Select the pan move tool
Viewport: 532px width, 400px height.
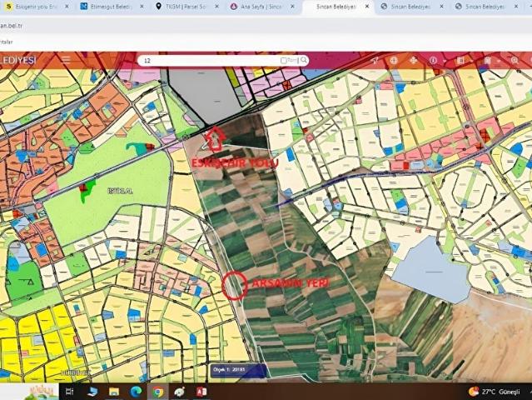[x=413, y=61]
